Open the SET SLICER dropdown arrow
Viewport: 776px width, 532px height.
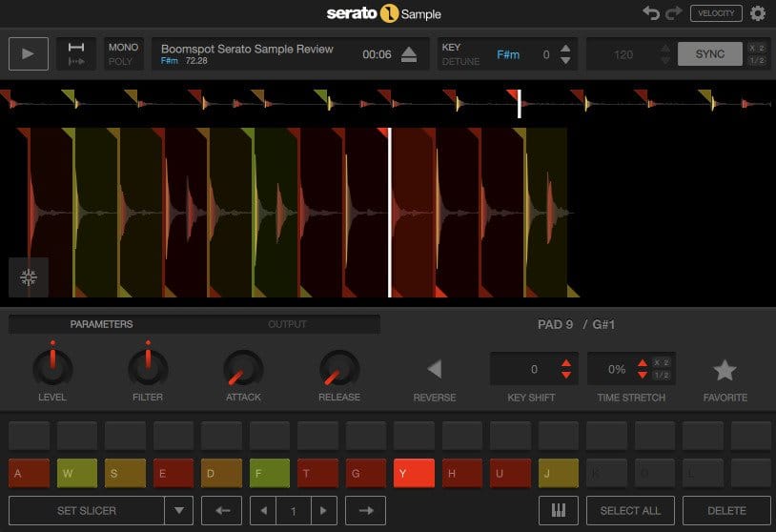click(x=179, y=511)
